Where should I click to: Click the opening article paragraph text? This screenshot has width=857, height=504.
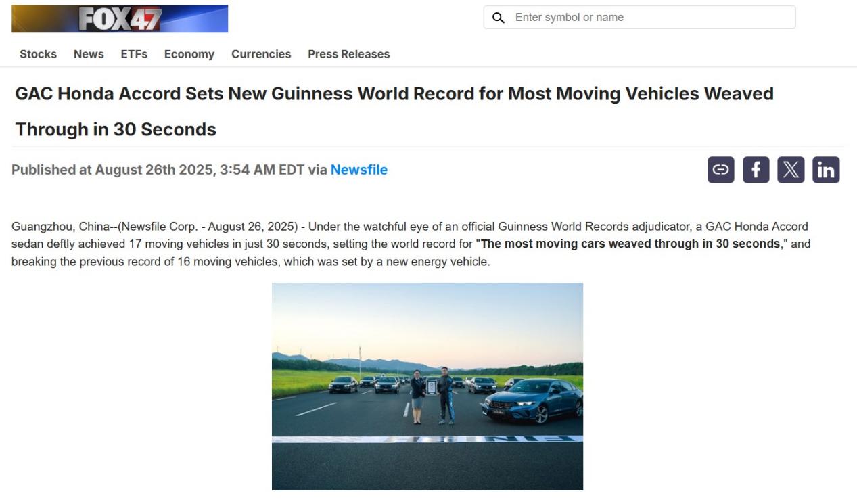point(411,244)
